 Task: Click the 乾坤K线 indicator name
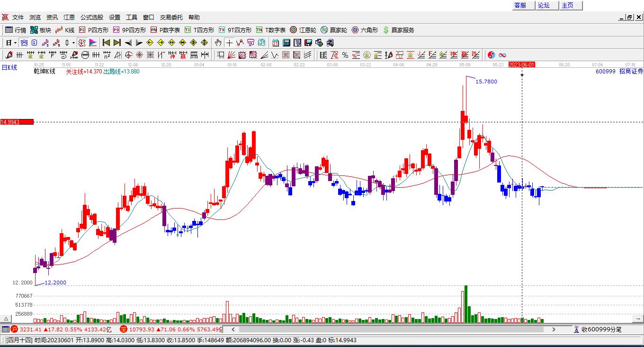click(x=45, y=72)
